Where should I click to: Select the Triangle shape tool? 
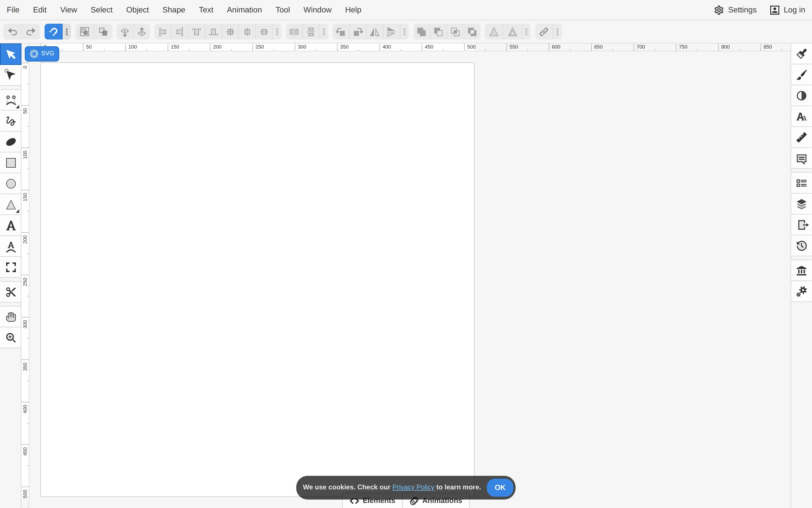coord(11,205)
